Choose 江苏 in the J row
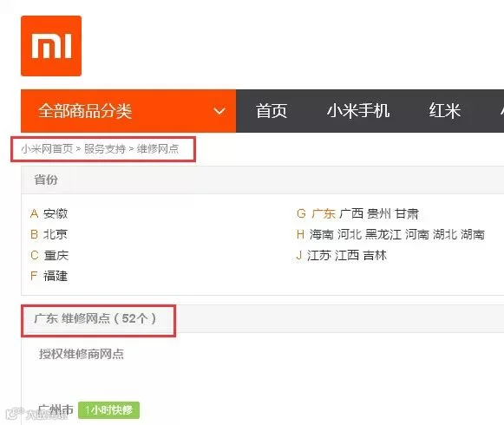 tap(319, 255)
